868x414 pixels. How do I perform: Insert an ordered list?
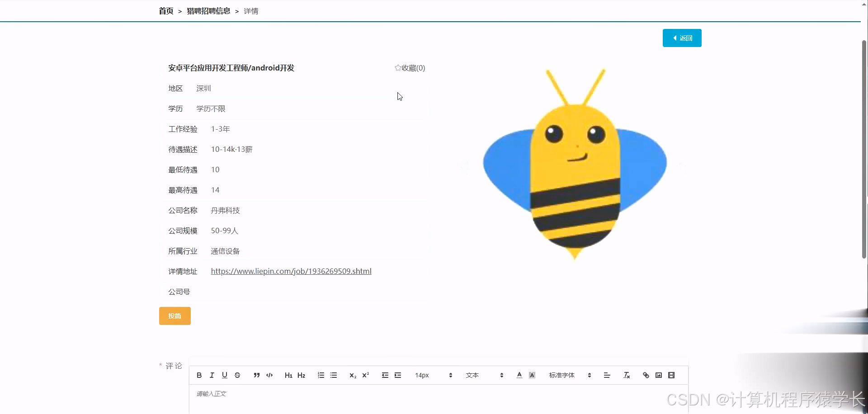pyautogui.click(x=321, y=375)
